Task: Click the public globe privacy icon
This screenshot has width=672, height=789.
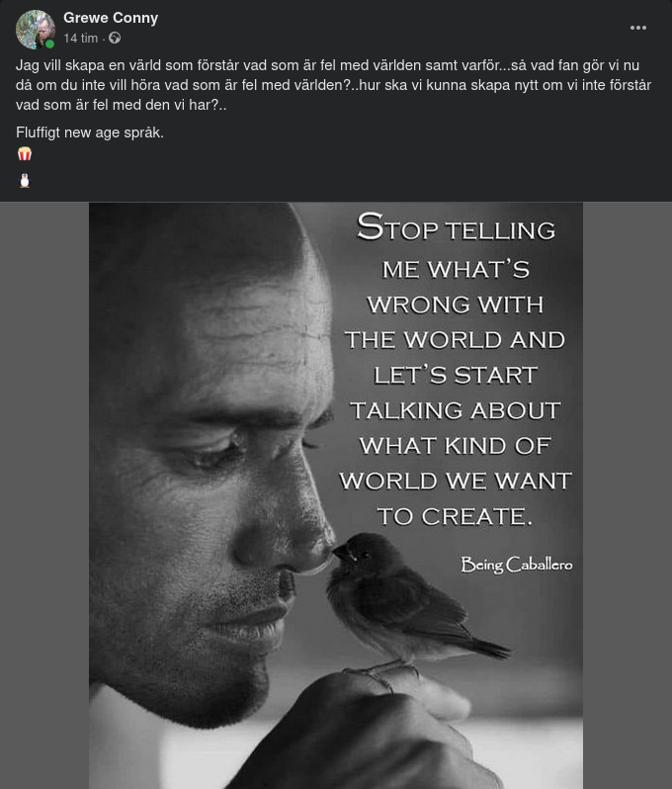Action: [115, 39]
